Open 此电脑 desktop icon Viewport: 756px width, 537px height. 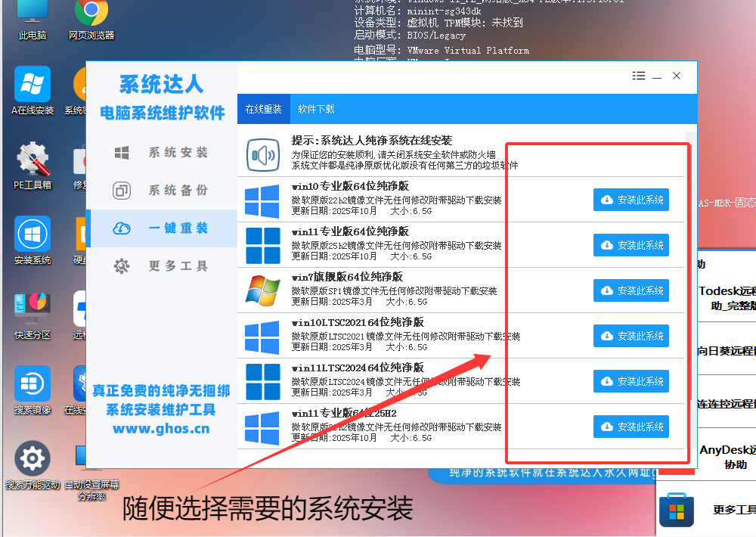[32, 15]
